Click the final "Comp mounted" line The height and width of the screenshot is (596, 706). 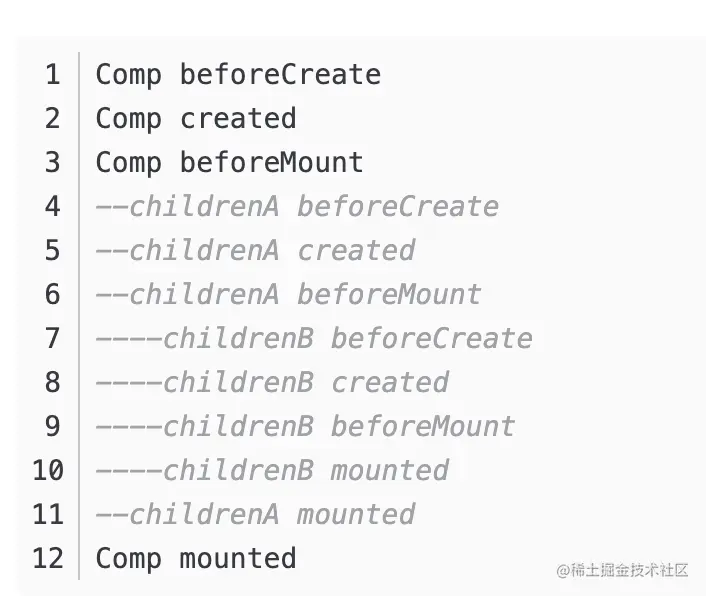pyautogui.click(x=196, y=558)
